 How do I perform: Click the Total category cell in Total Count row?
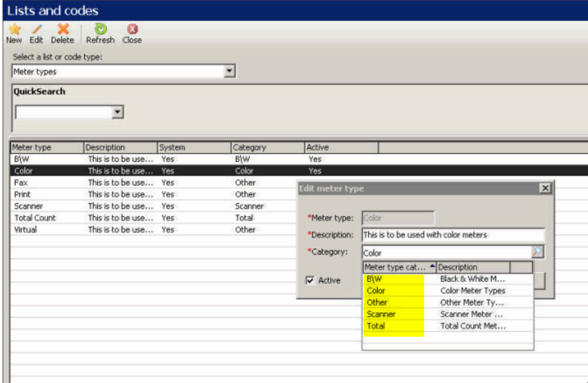[x=244, y=218]
